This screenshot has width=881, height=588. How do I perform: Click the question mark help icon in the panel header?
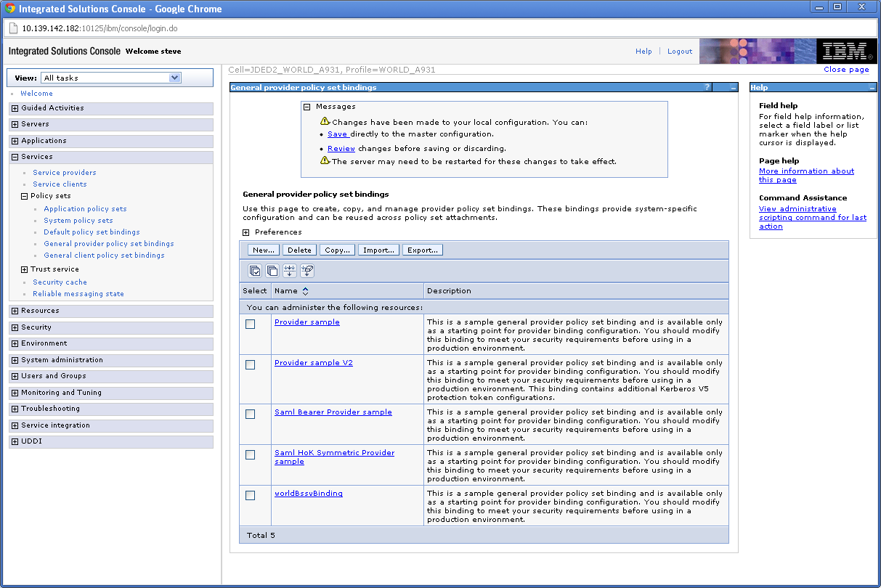point(707,87)
